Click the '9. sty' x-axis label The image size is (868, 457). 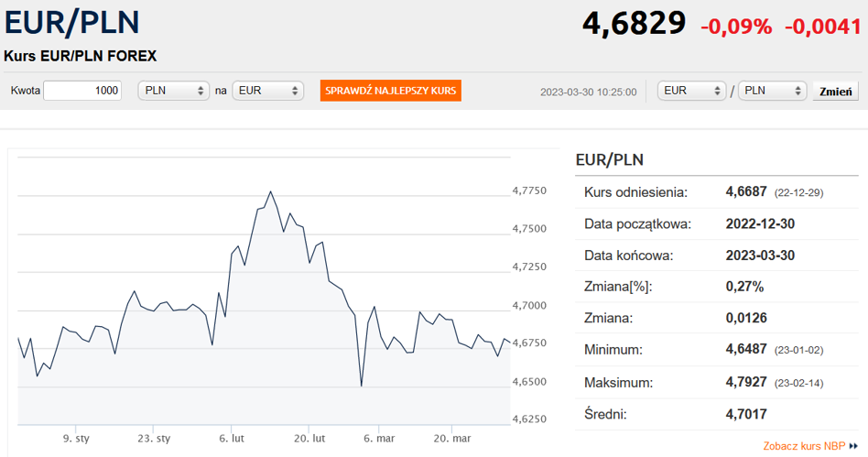click(x=76, y=439)
